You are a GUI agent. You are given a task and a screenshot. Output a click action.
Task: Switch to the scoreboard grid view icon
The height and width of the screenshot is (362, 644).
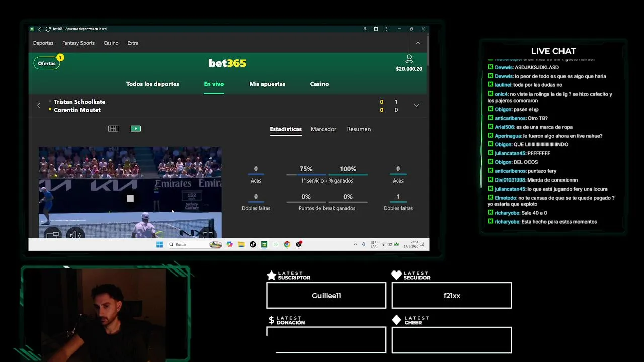tap(113, 129)
